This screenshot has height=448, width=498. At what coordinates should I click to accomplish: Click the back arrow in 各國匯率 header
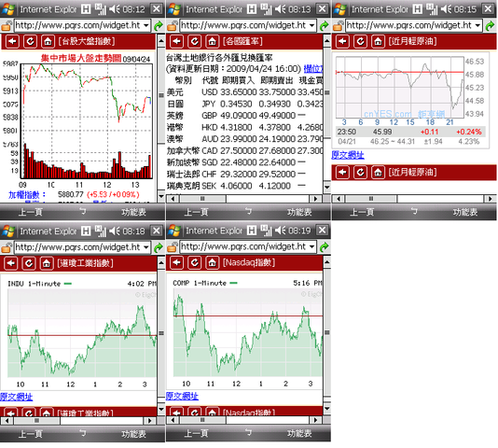coord(177,41)
